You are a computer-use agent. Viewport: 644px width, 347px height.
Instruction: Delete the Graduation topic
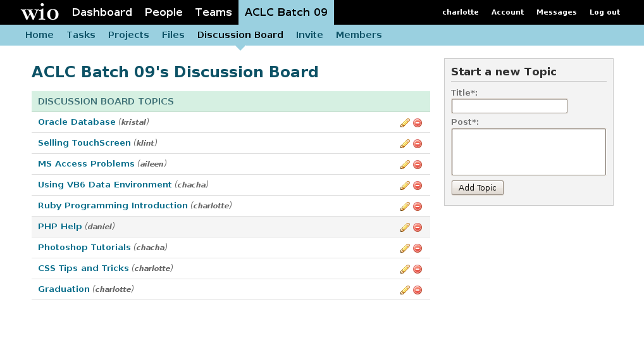418,290
